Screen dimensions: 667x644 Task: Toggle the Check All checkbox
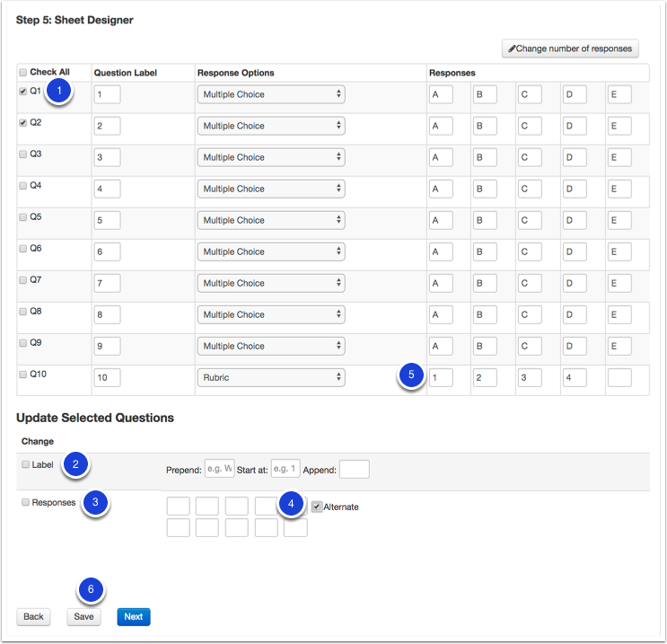pyautogui.click(x=23, y=73)
